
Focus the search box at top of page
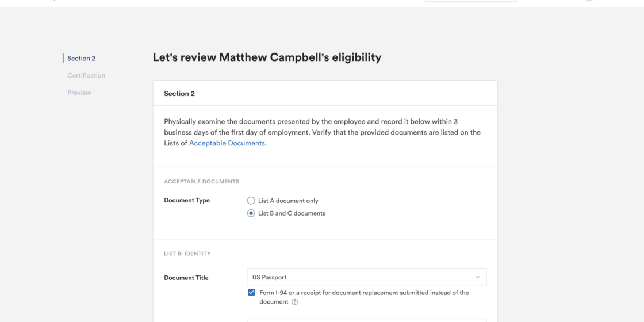click(471, 1)
